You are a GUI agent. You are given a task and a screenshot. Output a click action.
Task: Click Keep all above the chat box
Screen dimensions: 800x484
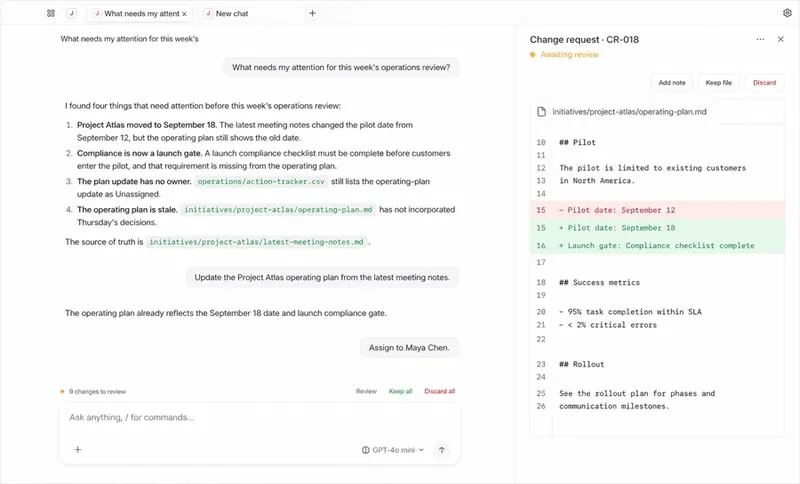(400, 391)
